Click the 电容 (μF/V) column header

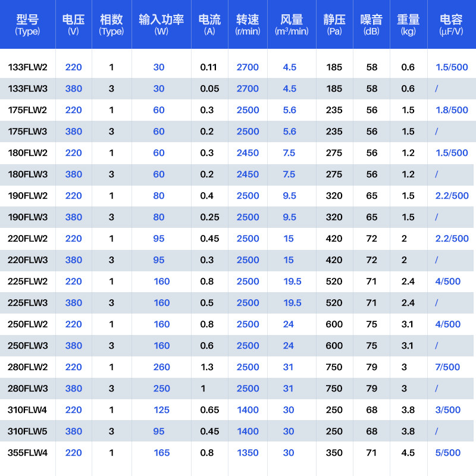(451, 25)
